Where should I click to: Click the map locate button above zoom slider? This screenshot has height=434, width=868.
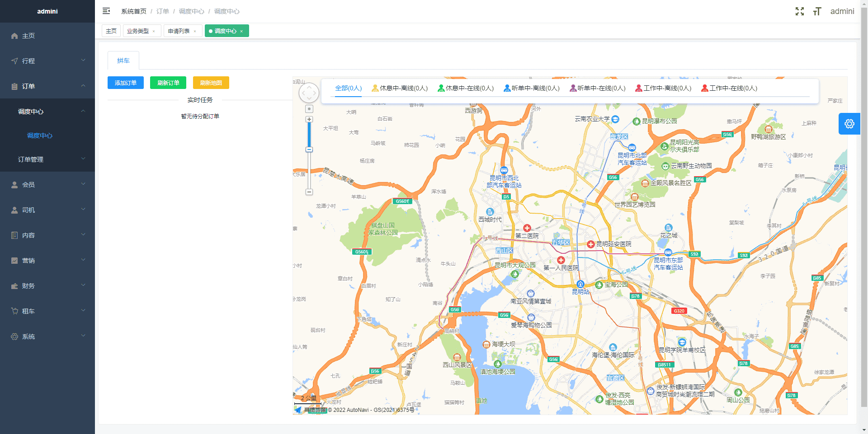(309, 109)
